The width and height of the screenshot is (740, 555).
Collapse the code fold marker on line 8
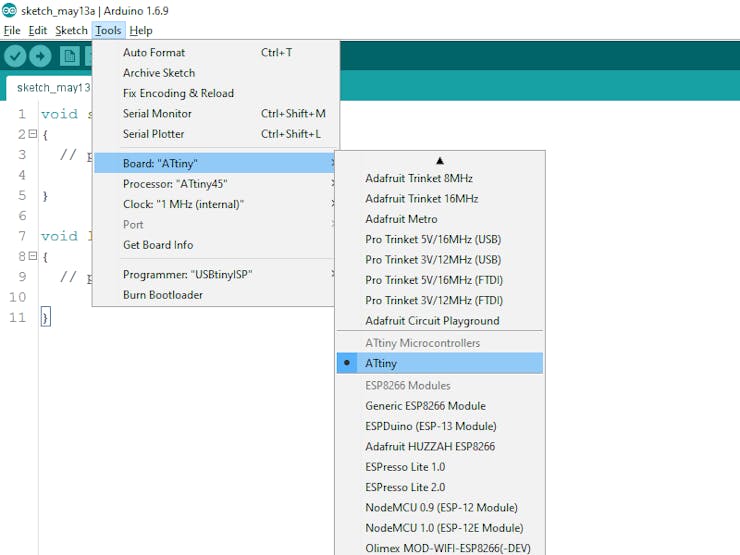[33, 256]
